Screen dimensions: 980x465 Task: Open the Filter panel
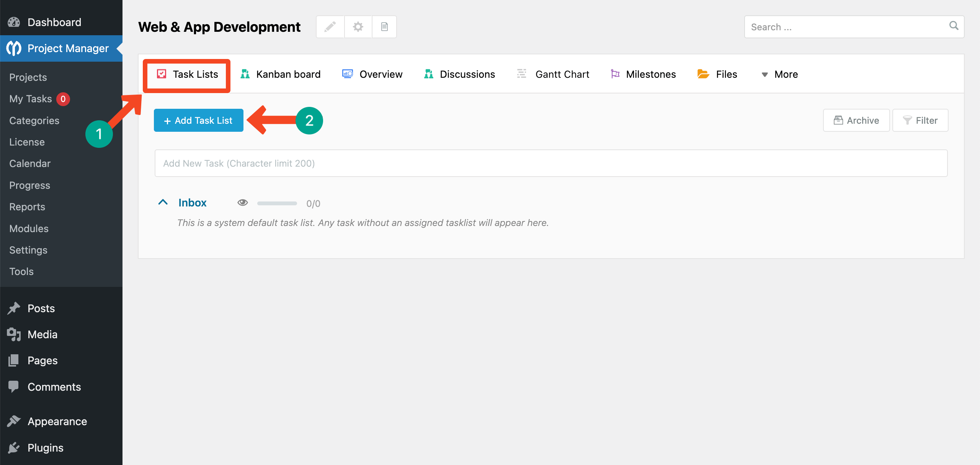click(920, 121)
